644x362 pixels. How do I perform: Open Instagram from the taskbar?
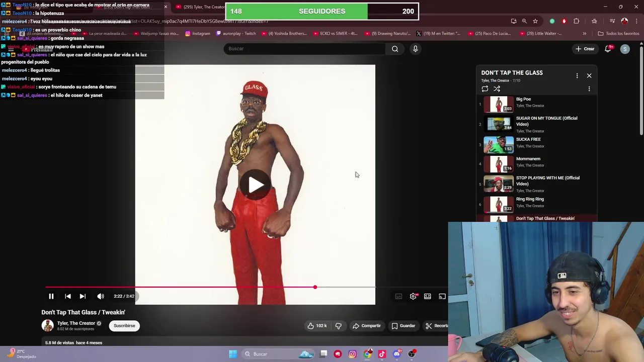(352, 354)
